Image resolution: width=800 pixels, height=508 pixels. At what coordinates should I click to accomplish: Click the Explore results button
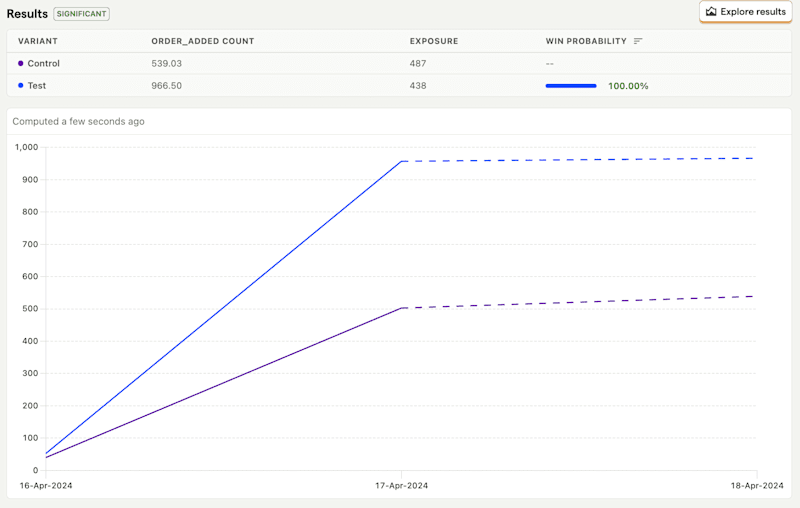[745, 12]
